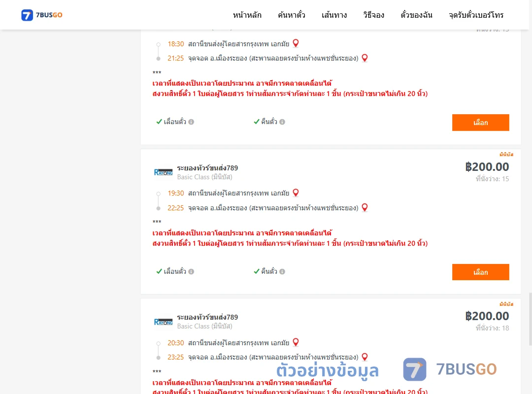Open map pin for 20:30 เอกมัย departure
The width and height of the screenshot is (532, 394).
[296, 342]
